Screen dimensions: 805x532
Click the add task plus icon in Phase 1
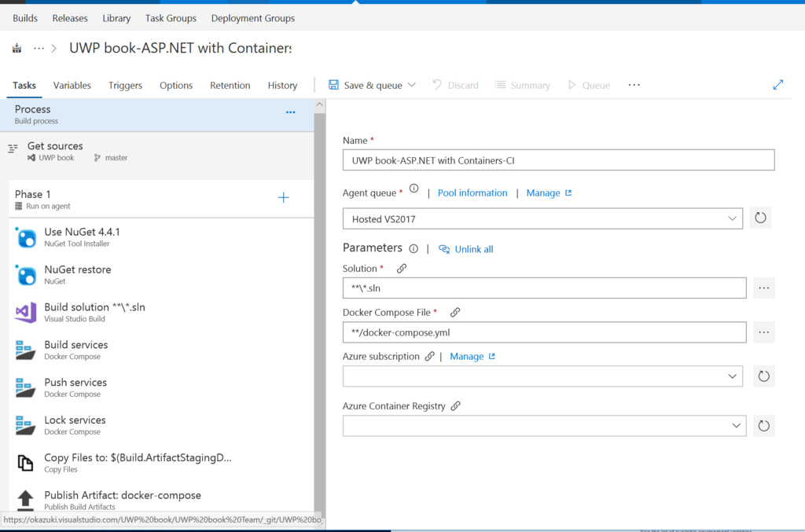click(284, 198)
